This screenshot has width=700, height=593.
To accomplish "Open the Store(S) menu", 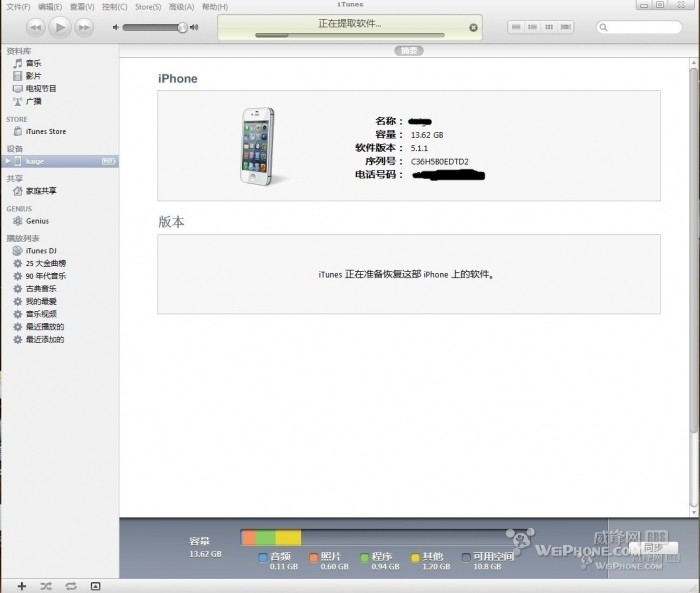I will point(148,7).
